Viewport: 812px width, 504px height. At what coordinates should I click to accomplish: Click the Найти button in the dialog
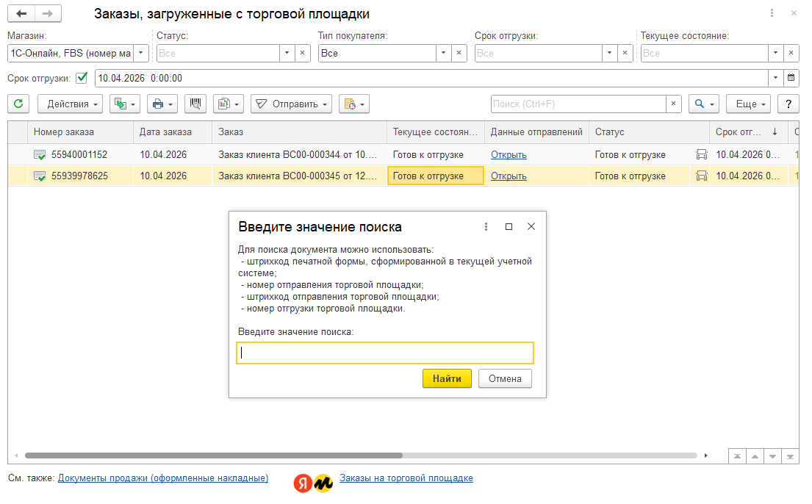click(447, 378)
